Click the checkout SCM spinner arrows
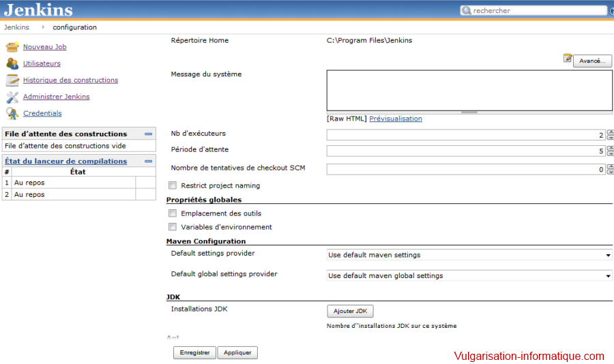614x364 pixels. 610,170
